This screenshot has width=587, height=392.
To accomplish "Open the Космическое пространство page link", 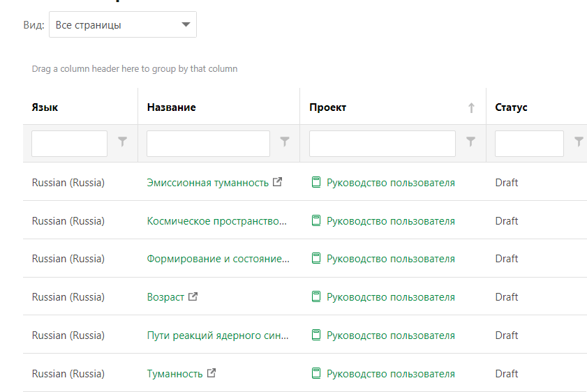I will tap(216, 221).
